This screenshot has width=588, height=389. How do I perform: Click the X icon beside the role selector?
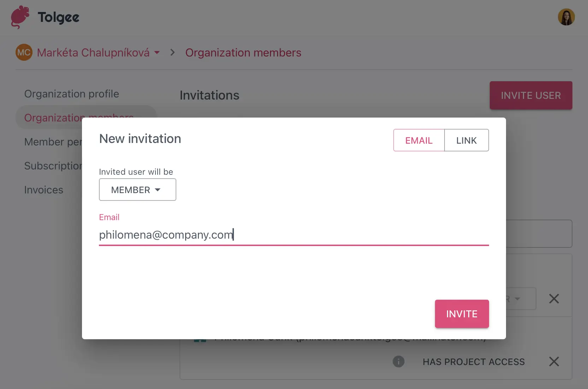[554, 299]
